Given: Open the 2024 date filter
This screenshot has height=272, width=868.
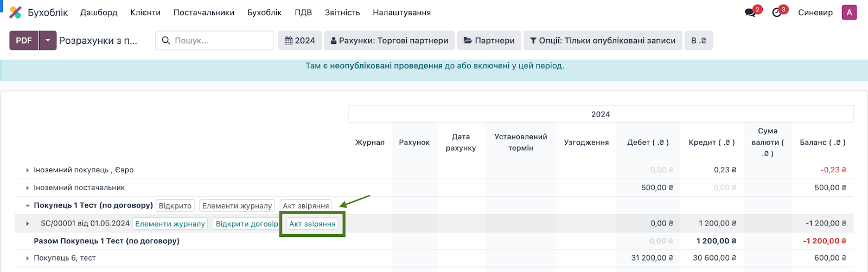Looking at the screenshot, I should pos(300,41).
